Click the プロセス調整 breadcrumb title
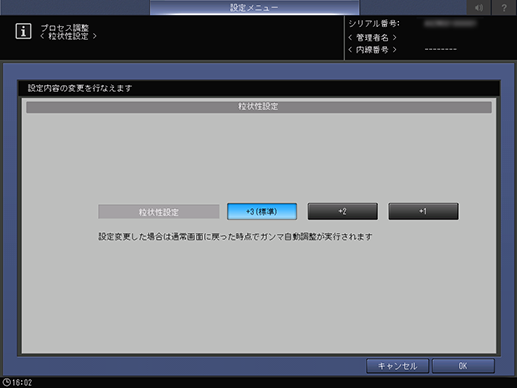 (x=65, y=28)
